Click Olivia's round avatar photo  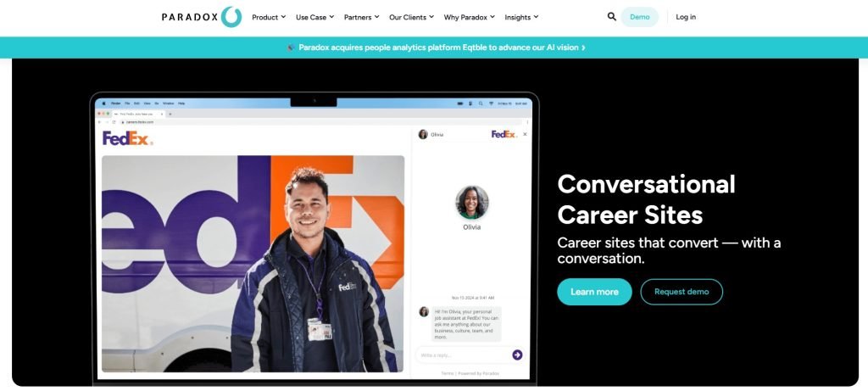pyautogui.click(x=471, y=202)
